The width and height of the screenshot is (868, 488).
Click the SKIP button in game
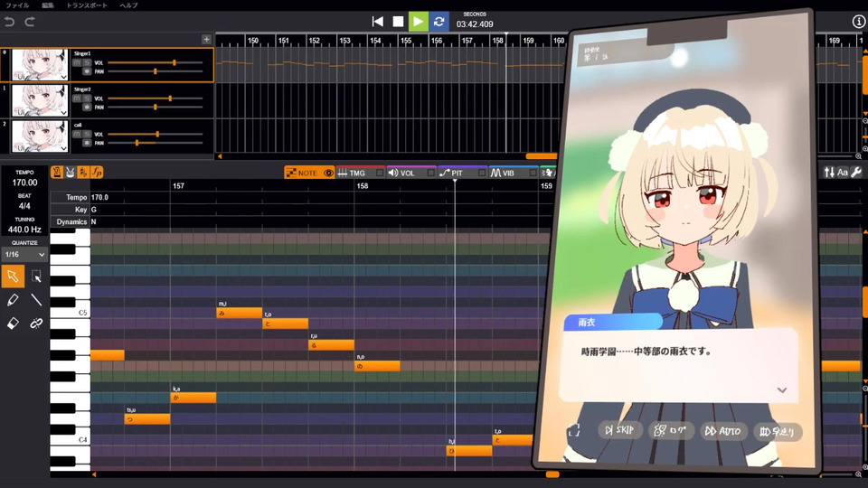[x=619, y=430]
